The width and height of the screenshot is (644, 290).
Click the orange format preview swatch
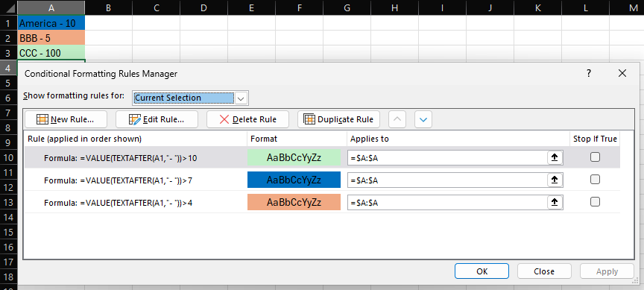294,203
